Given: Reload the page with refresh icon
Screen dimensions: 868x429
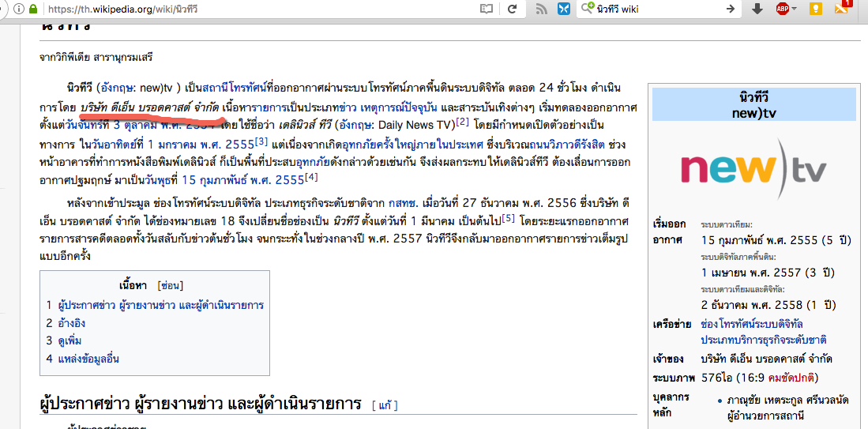Looking at the screenshot, I should [513, 9].
